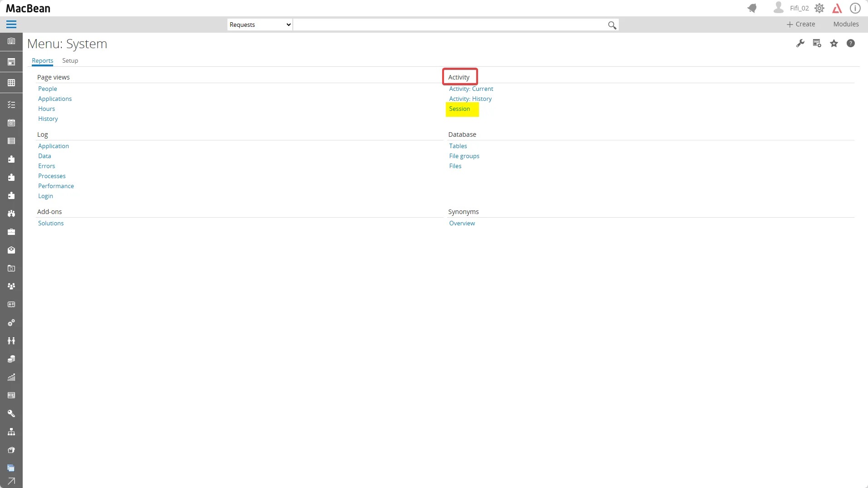The width and height of the screenshot is (868, 488).
Task: Open the History page views report
Action: (x=48, y=119)
